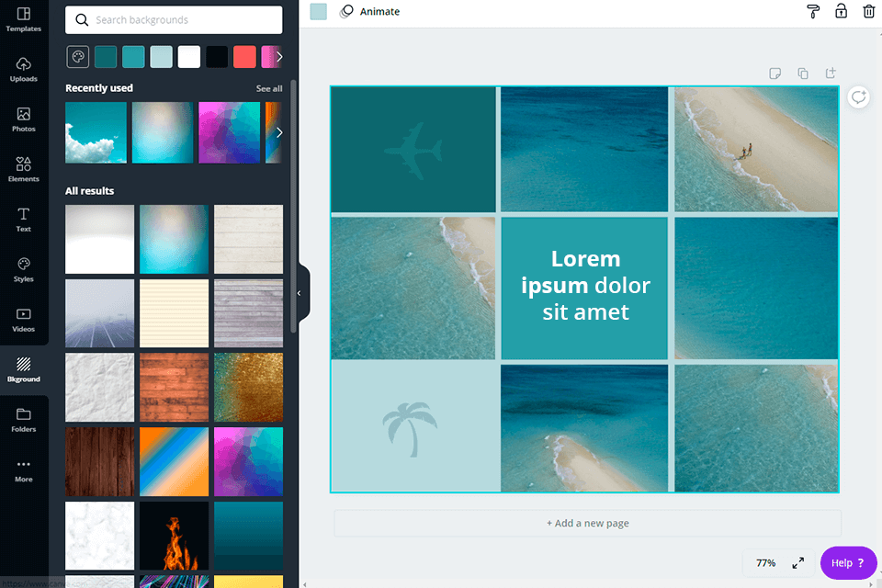Open the Uploads panel

click(x=24, y=70)
